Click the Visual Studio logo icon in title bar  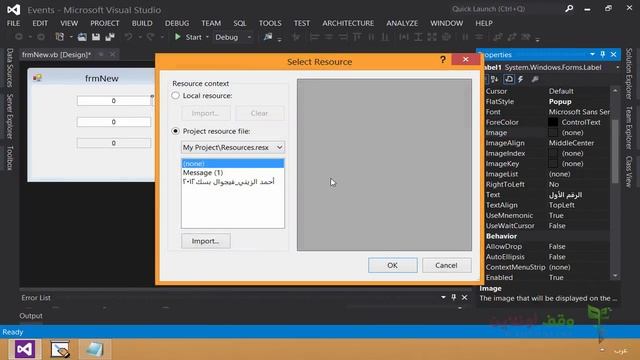click(x=13, y=9)
